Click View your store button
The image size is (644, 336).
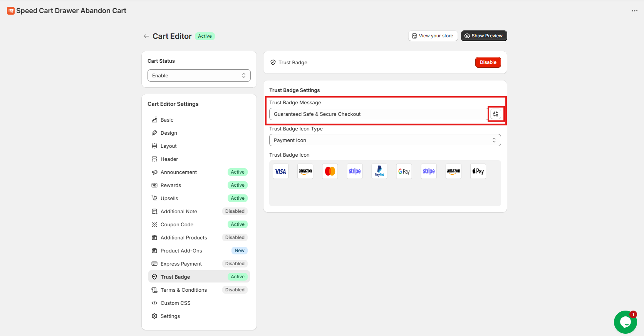pyautogui.click(x=433, y=36)
